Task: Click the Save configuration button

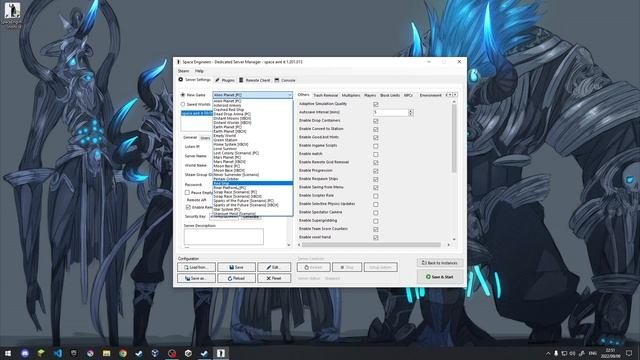Action: pyautogui.click(x=236, y=267)
